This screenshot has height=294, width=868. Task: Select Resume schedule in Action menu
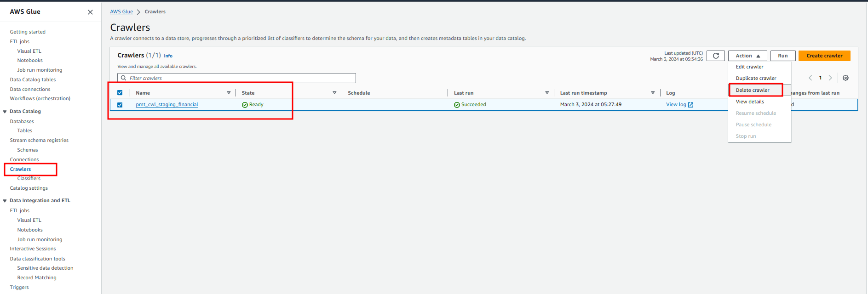pyautogui.click(x=756, y=113)
